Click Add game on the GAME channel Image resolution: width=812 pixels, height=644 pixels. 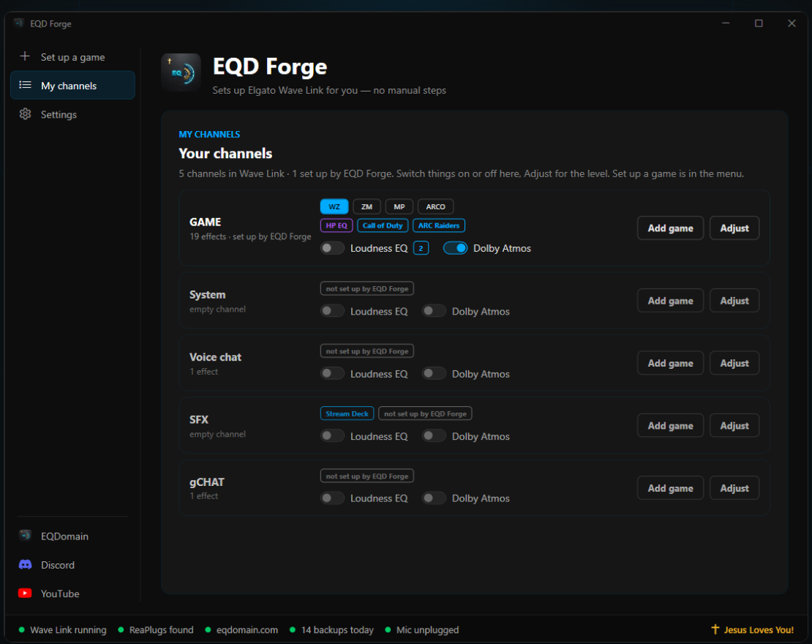(x=670, y=228)
